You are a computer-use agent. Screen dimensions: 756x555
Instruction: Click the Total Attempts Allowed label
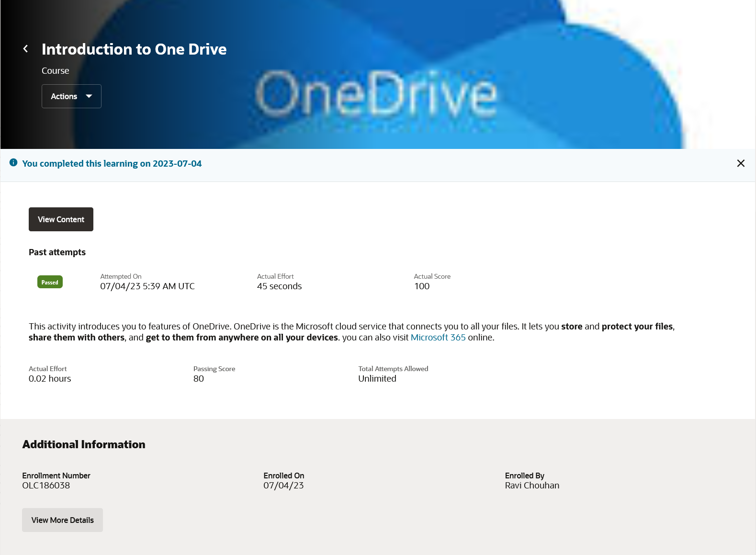pos(394,369)
